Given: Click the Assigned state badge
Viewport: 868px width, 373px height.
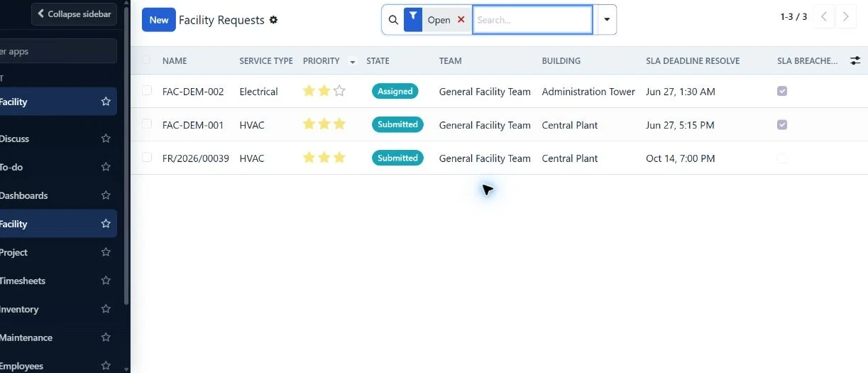Looking at the screenshot, I should pyautogui.click(x=395, y=91).
